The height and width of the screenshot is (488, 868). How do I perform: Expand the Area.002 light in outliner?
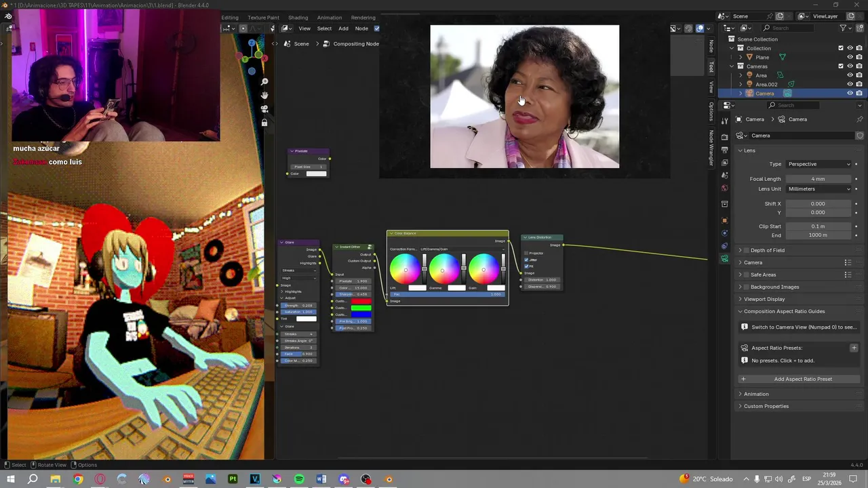point(741,84)
